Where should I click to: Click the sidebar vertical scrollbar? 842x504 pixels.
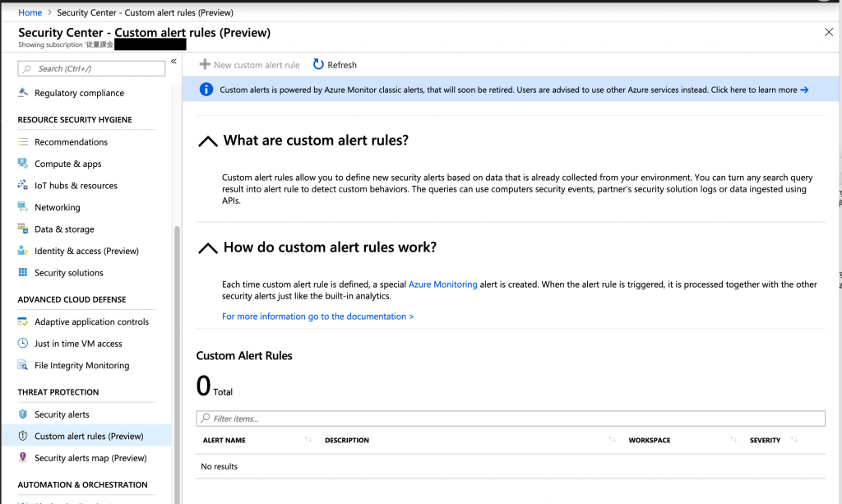(x=178, y=365)
